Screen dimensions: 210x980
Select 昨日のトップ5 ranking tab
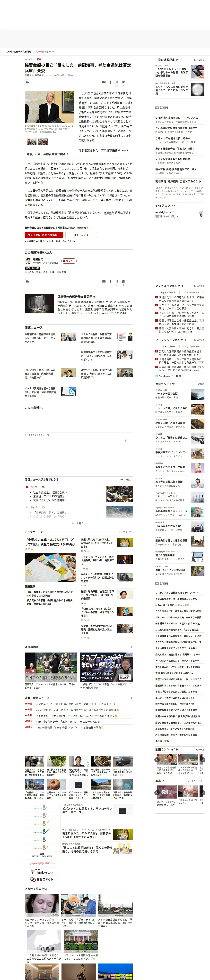pyautogui.click(x=192, y=292)
